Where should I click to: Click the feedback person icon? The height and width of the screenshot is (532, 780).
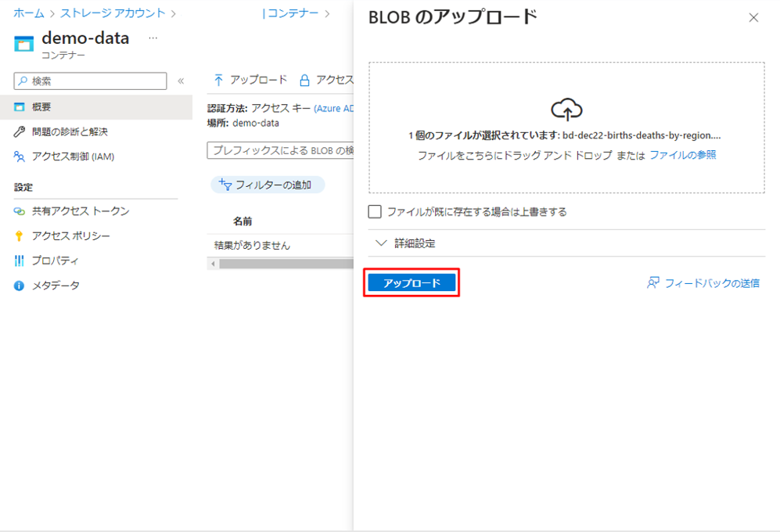pos(652,282)
